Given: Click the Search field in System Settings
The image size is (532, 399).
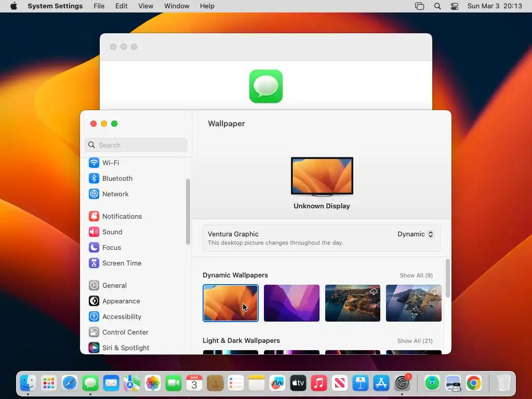Looking at the screenshot, I should pos(136,145).
